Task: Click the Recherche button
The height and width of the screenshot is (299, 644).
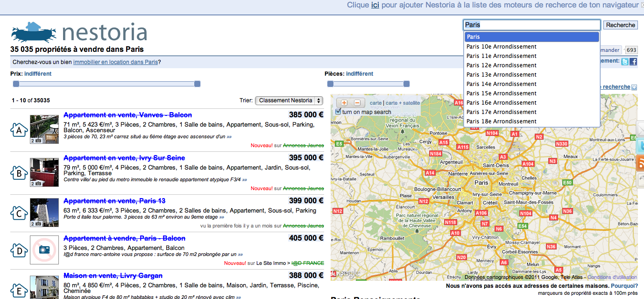Action: coord(620,25)
